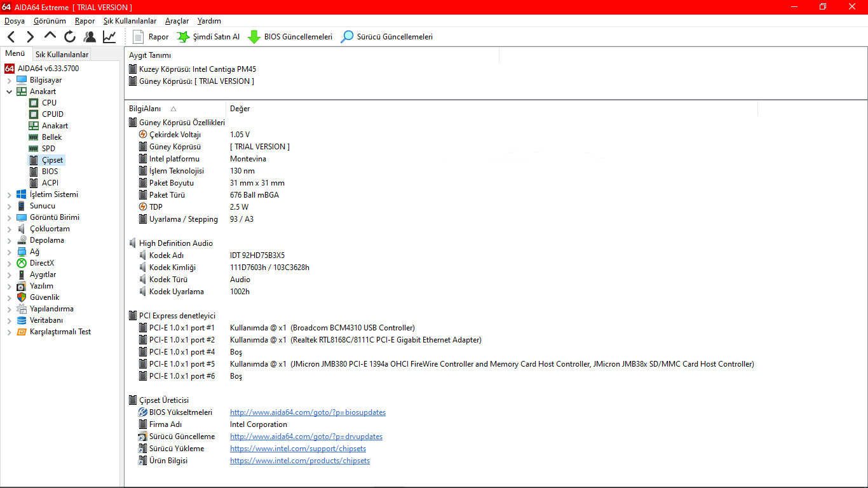Click the Windows logo İşletim Sistemi icon
The image size is (868, 488).
pos(22,194)
